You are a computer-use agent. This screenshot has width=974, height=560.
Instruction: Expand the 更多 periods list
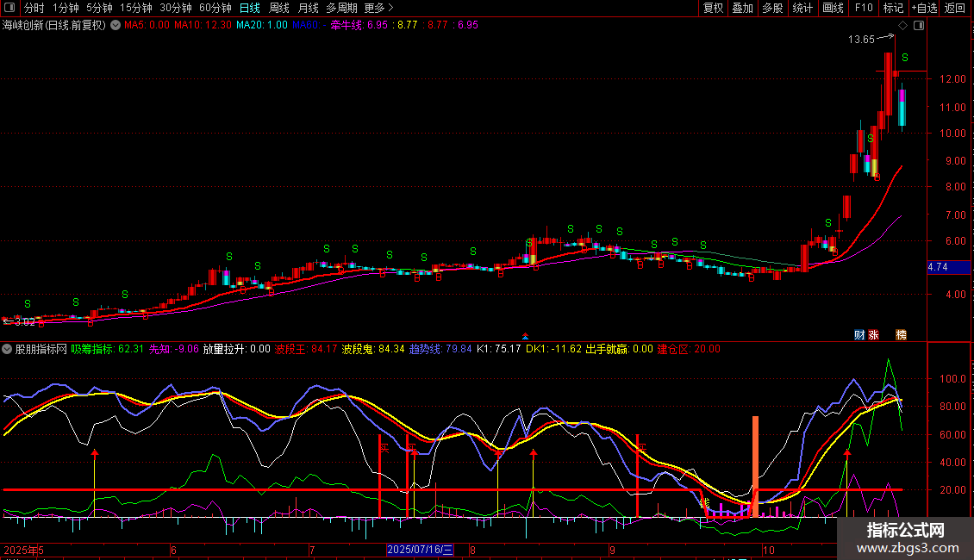378,8
